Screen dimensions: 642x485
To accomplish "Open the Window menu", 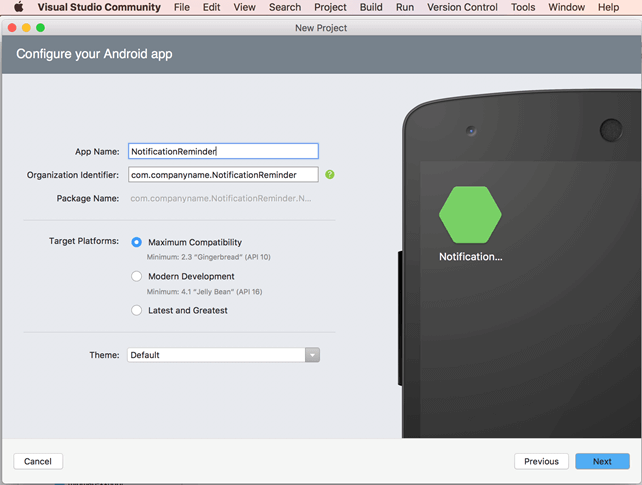I will [x=567, y=7].
